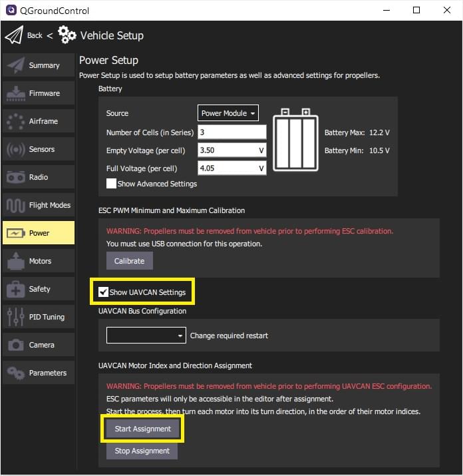This screenshot has width=463, height=476.
Task: Click the three-cell battery illustration
Action: click(x=295, y=140)
